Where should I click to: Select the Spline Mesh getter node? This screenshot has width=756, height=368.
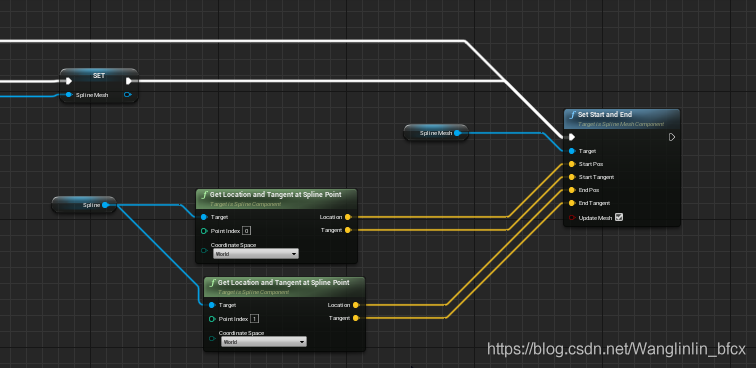point(436,133)
